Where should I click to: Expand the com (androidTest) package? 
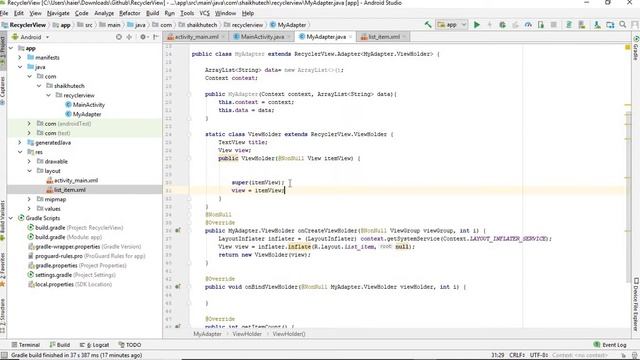[29, 123]
